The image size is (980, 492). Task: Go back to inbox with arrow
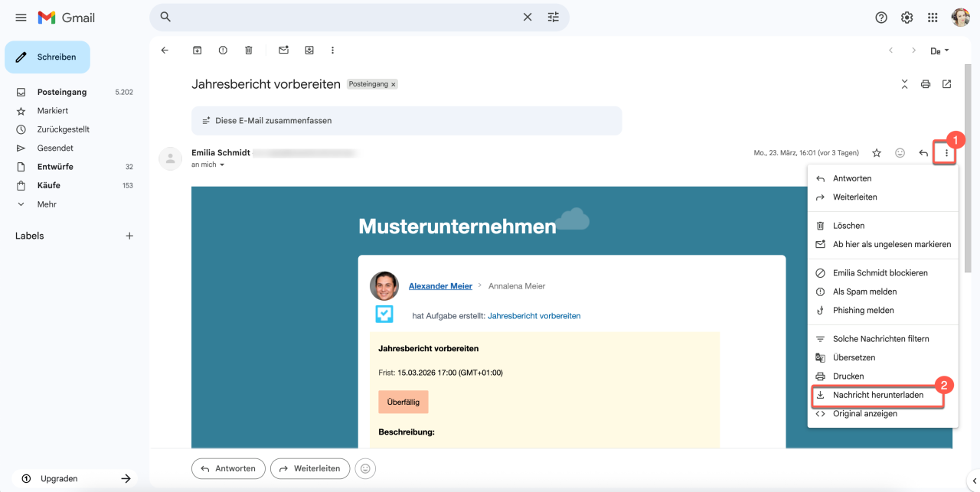click(165, 51)
